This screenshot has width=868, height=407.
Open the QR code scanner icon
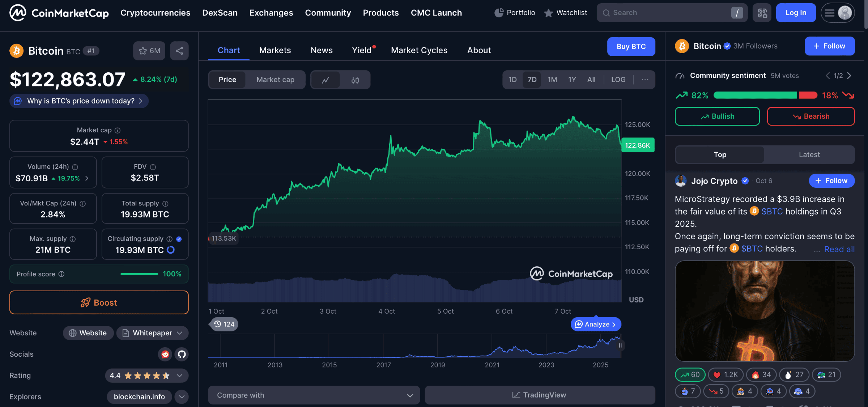(x=762, y=13)
